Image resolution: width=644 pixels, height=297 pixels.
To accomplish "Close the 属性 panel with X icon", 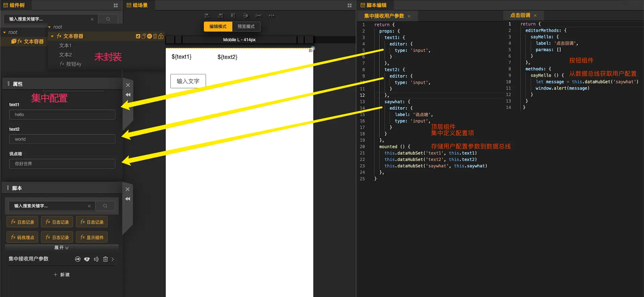I will click(x=128, y=85).
